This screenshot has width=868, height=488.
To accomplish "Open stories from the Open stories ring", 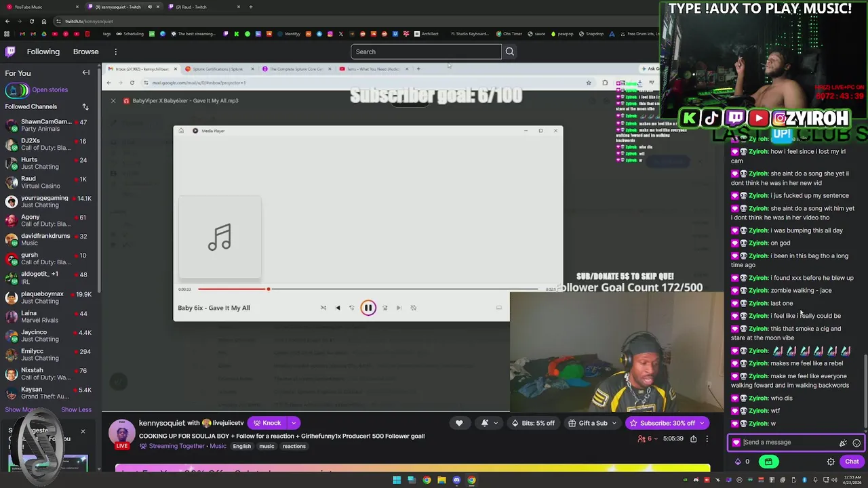I will [36, 89].
